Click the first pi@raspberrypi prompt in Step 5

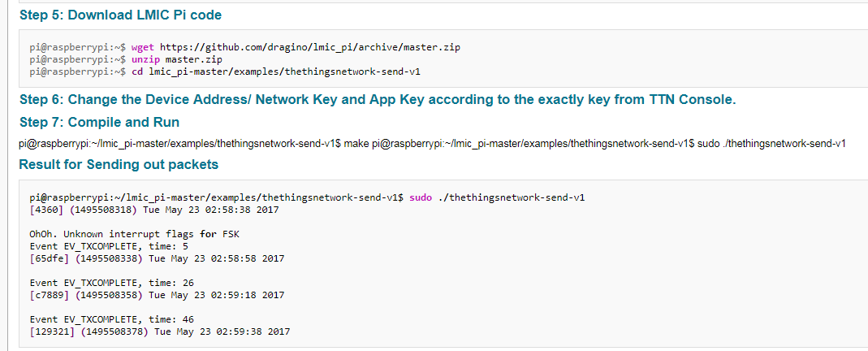click(78, 48)
